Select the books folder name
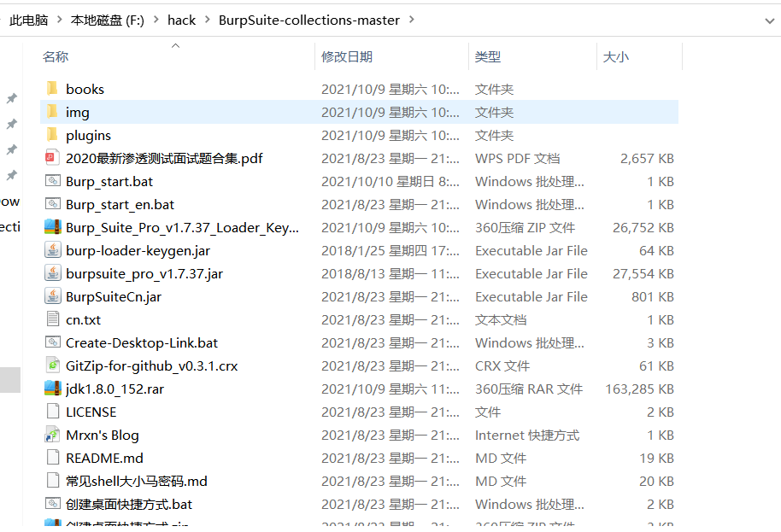This screenshot has height=532, width=781. pos(85,89)
